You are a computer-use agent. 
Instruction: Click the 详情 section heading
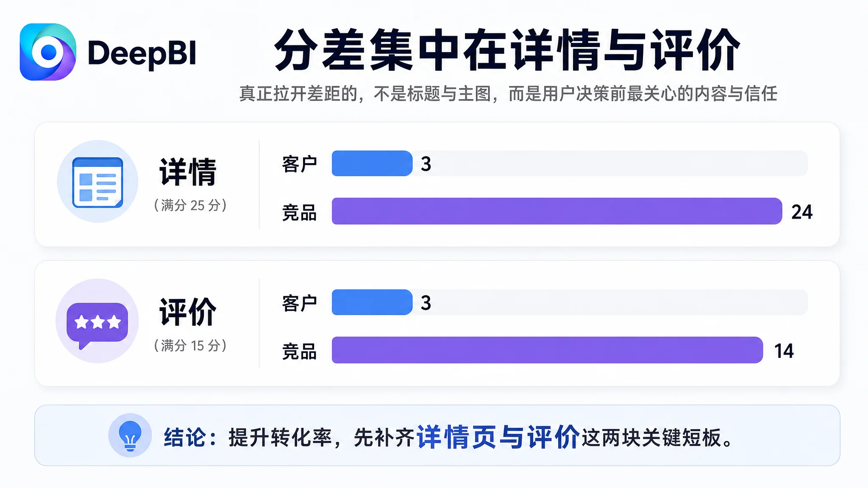pyautogui.click(x=188, y=172)
